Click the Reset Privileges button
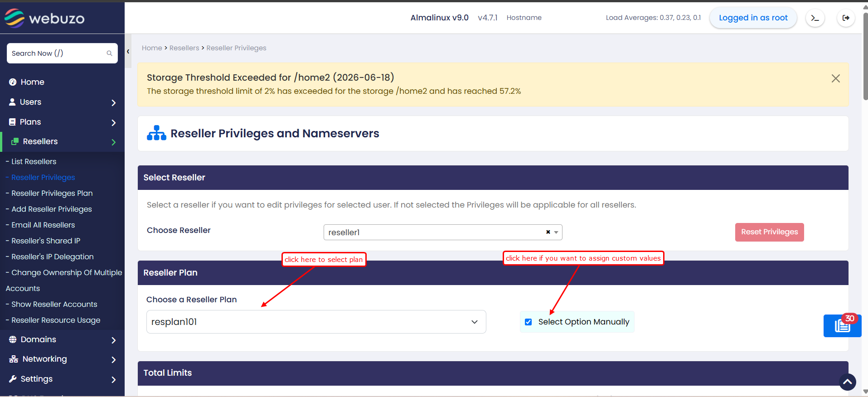Image resolution: width=868 pixels, height=397 pixels. tap(769, 232)
